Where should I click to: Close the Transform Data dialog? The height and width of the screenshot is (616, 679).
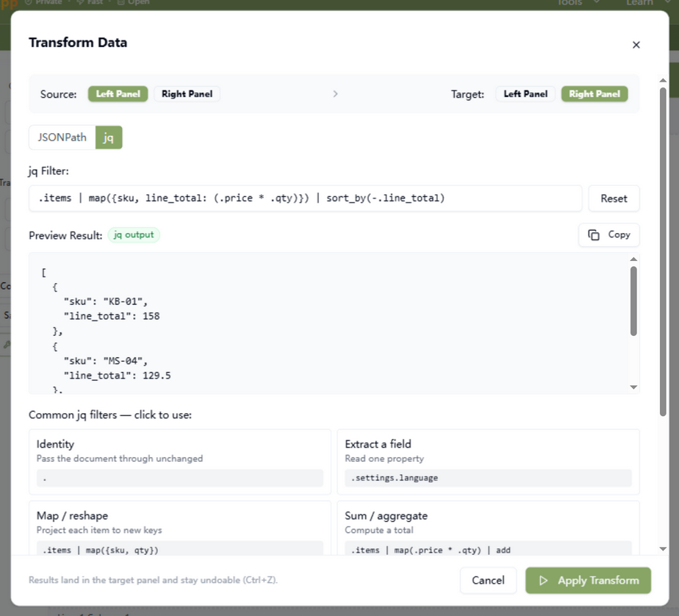tap(636, 45)
